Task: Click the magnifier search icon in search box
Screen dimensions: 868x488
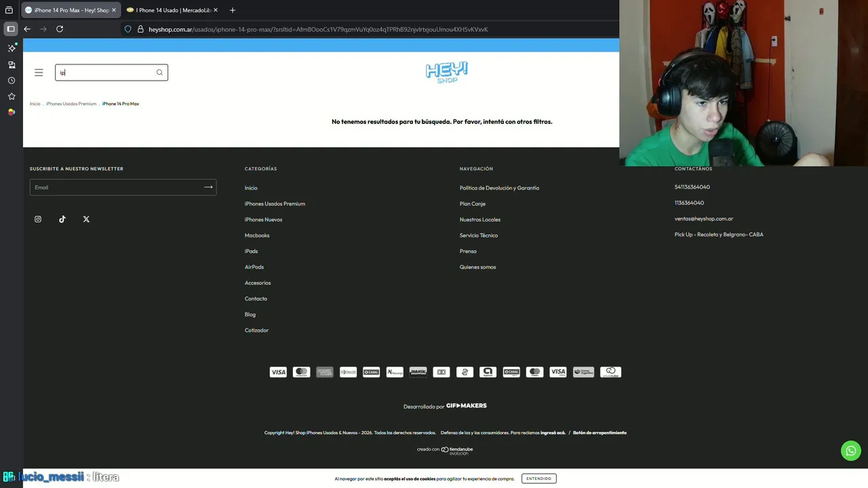Action: click(x=159, y=73)
